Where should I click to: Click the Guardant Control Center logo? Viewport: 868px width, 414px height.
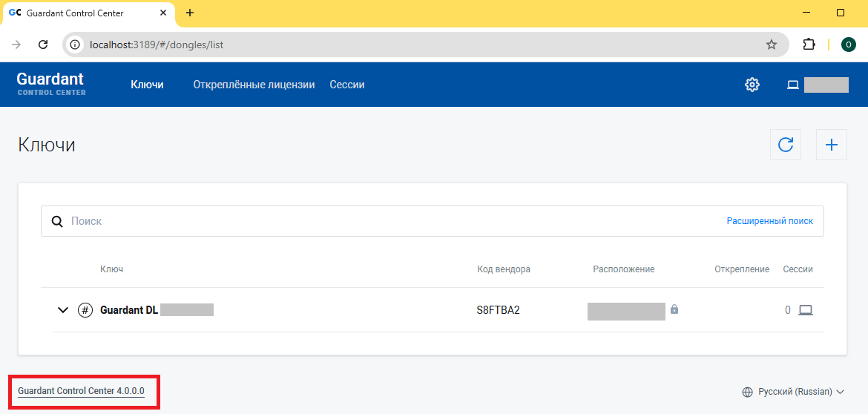pyautogui.click(x=50, y=84)
